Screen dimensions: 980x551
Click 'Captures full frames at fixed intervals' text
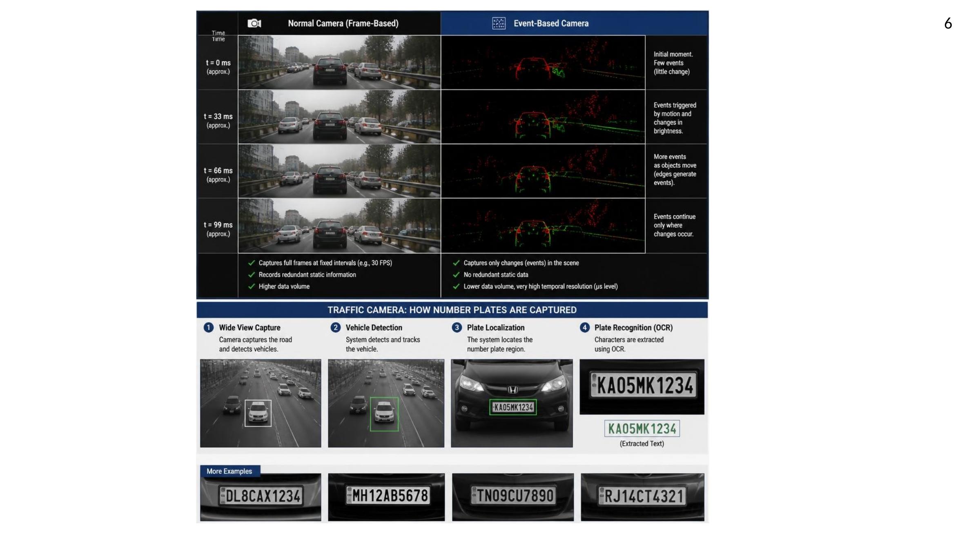pyautogui.click(x=325, y=263)
